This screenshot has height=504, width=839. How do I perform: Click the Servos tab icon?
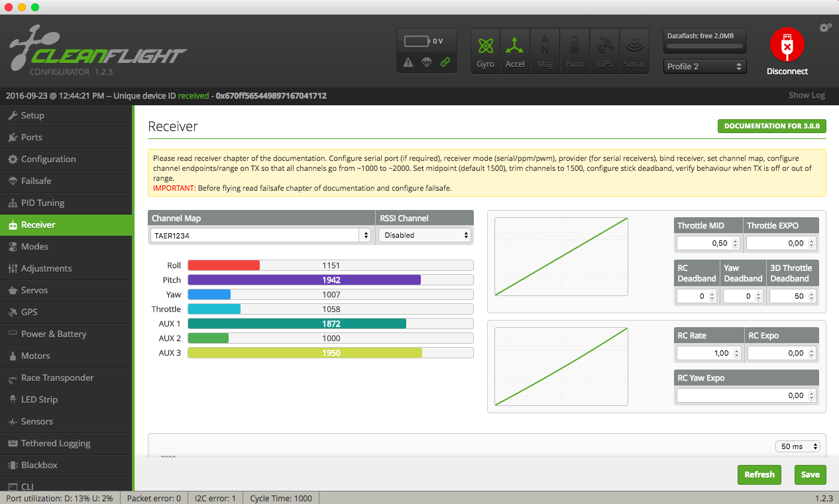point(13,290)
